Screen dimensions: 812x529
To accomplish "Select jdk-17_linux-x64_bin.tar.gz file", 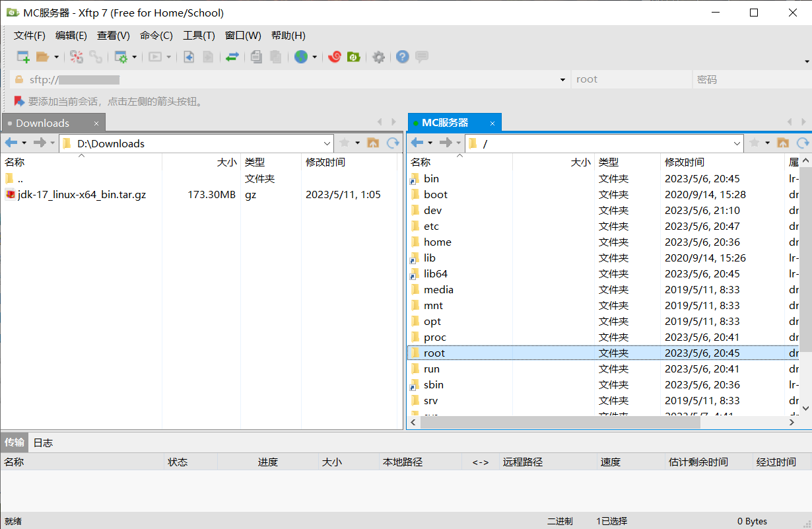I will 82,195.
